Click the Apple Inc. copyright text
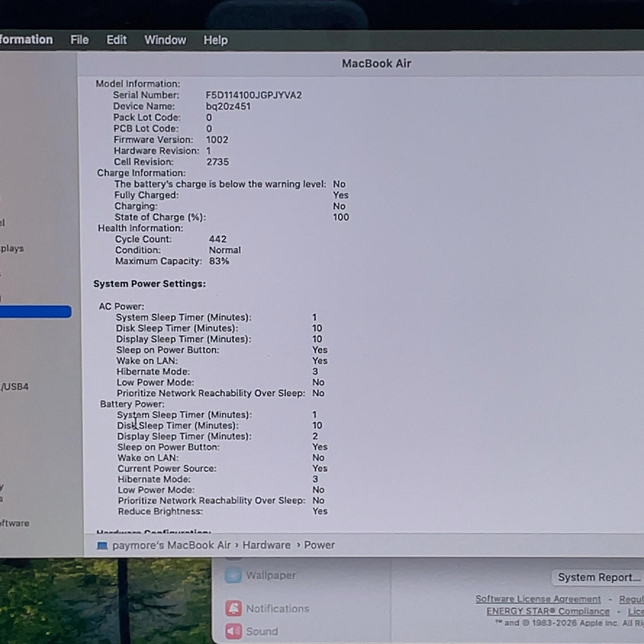Screen dimensions: 644x644 tap(569, 623)
